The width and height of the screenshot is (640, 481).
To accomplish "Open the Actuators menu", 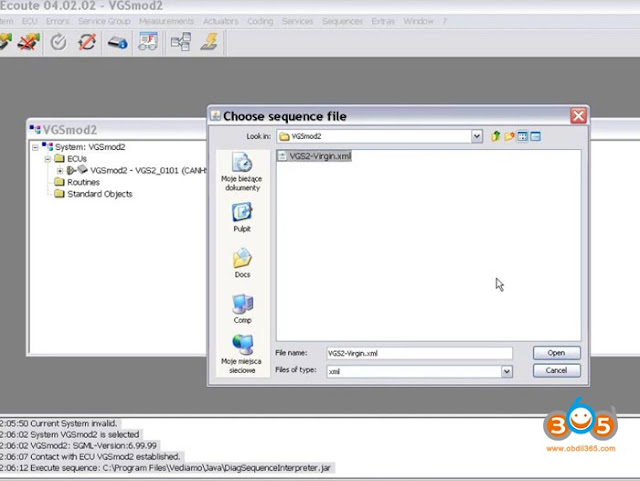I will point(221,21).
